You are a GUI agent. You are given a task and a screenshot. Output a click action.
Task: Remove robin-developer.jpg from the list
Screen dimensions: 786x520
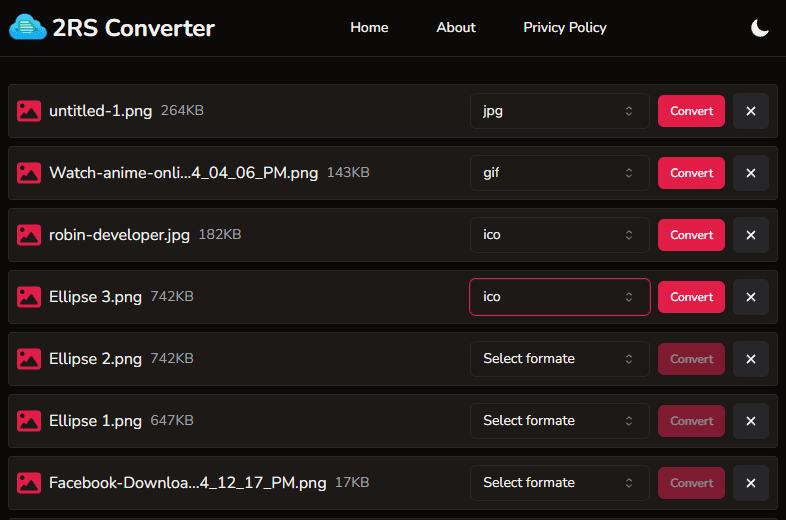[x=750, y=235]
